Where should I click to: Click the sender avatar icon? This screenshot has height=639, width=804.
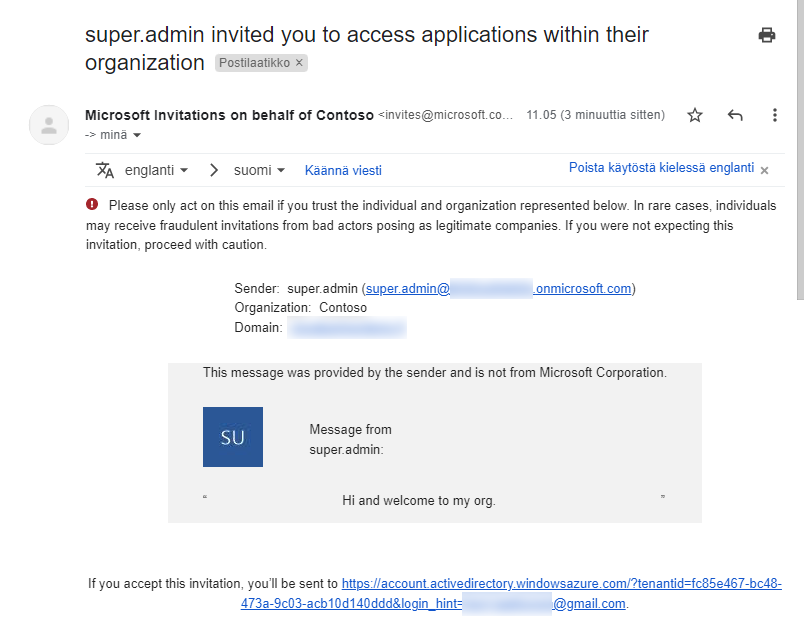coord(49,125)
